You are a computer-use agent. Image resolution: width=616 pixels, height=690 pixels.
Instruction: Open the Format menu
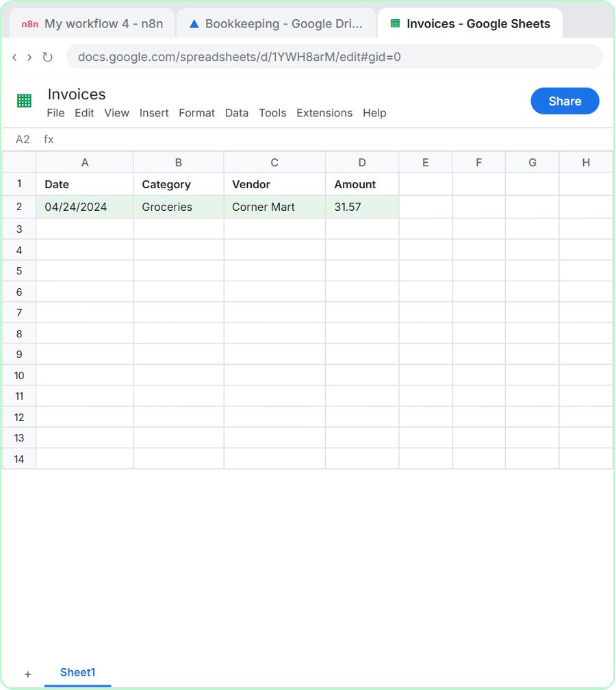pos(196,113)
